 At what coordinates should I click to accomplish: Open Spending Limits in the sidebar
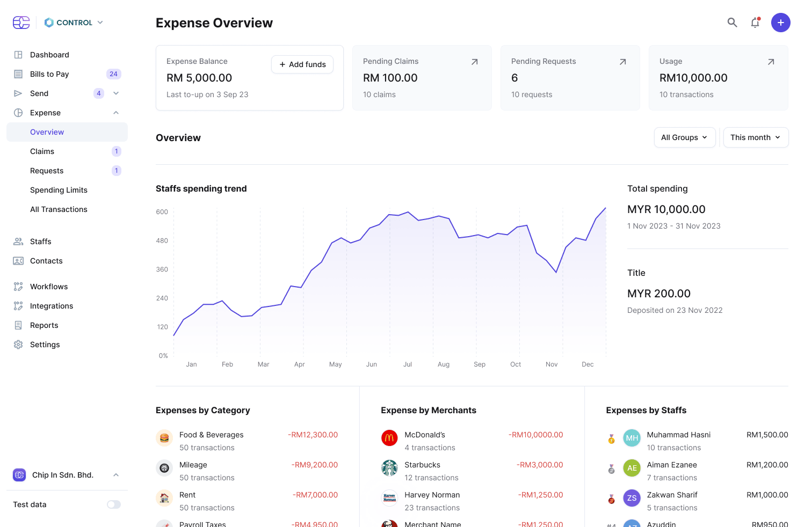point(59,190)
